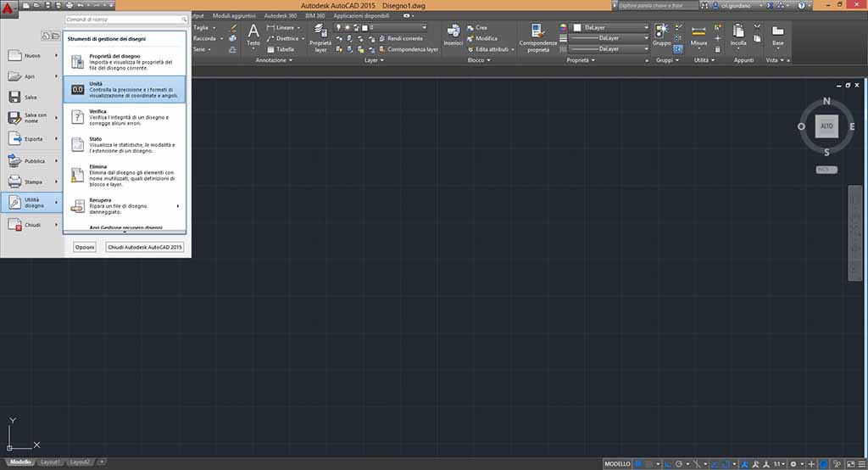The image size is (868, 470).
Task: Click Crea block button
Action: point(477,28)
